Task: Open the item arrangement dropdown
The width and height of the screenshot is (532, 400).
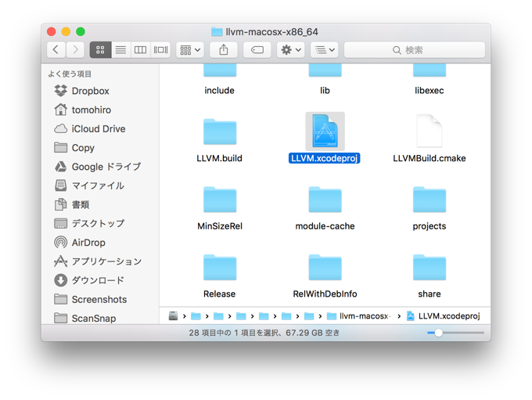Action: click(x=190, y=50)
